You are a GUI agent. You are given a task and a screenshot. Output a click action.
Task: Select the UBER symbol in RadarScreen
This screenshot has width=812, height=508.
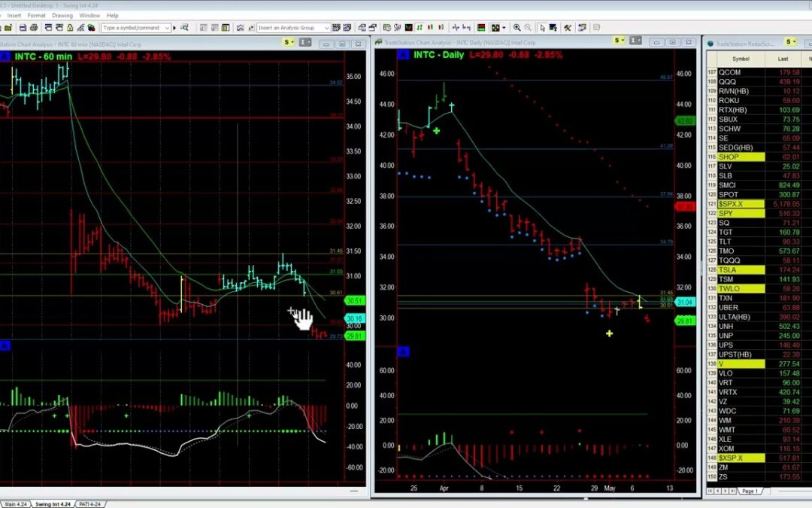tap(728, 307)
